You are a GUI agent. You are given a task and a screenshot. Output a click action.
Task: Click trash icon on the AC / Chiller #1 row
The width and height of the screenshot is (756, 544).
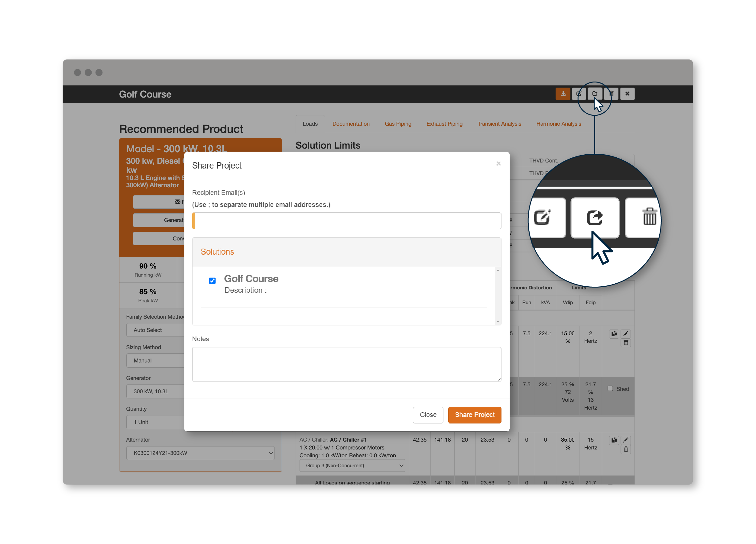coord(626,449)
